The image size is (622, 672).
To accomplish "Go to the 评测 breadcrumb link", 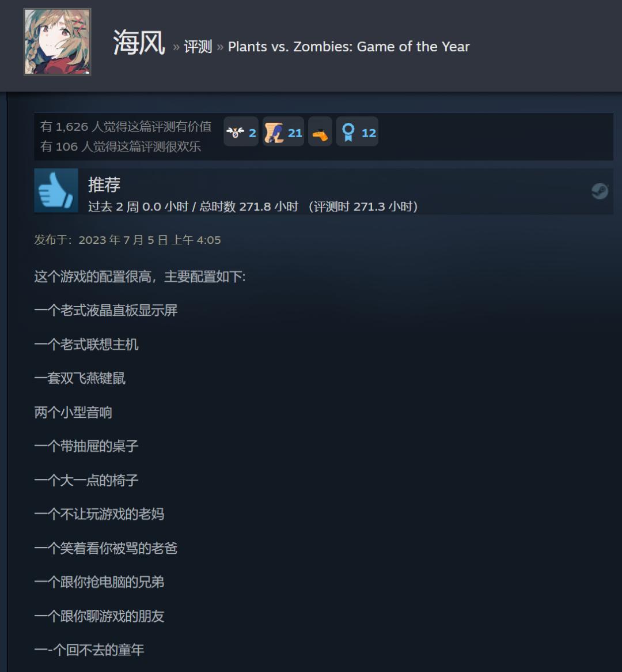I will point(198,47).
